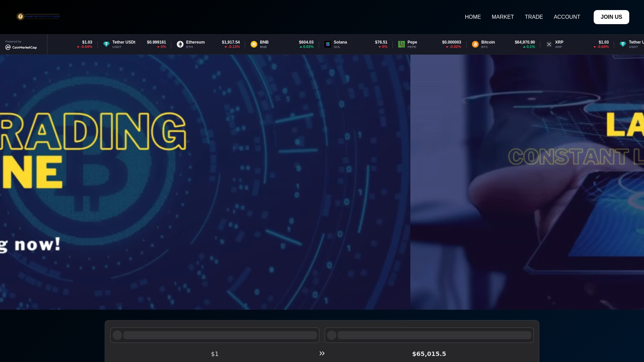Go to the HOME menu item
644x362 pixels.
(473, 17)
